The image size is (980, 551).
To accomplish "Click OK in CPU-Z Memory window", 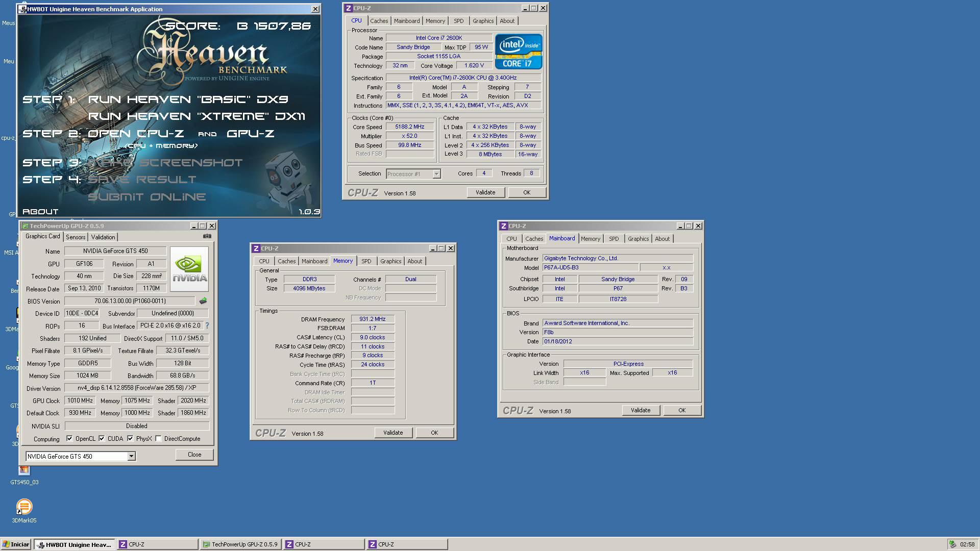I will point(434,433).
